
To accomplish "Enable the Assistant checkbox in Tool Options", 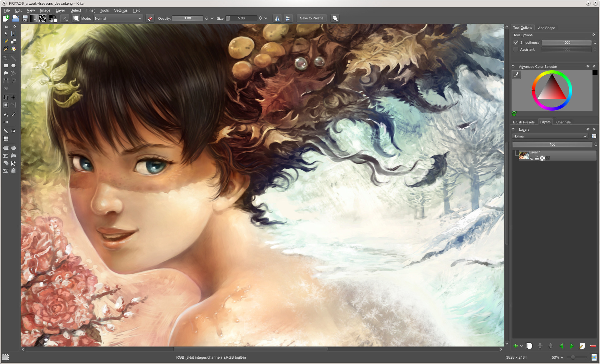I will click(516, 49).
